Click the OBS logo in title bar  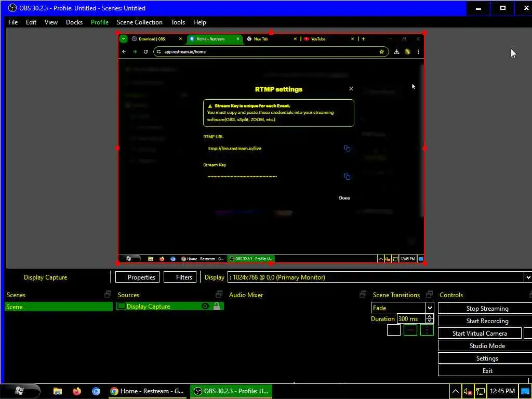pyautogui.click(x=12, y=8)
